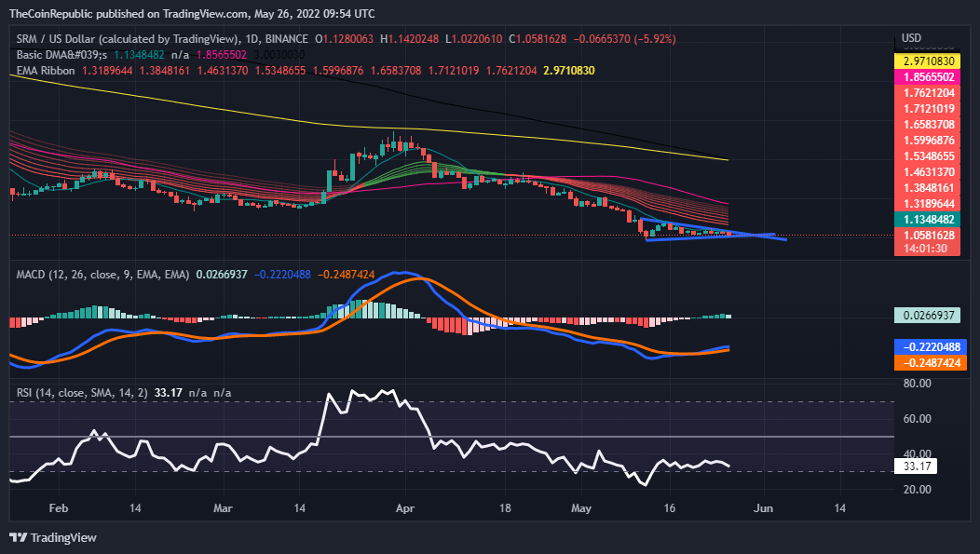Click the 80.00 RSI axis level

click(917, 383)
